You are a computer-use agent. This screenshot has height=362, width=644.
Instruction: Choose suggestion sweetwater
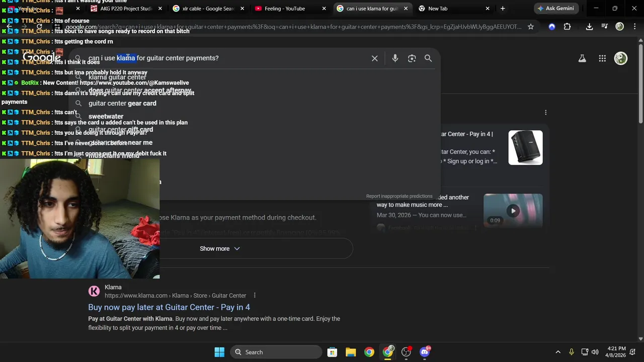[106, 116]
